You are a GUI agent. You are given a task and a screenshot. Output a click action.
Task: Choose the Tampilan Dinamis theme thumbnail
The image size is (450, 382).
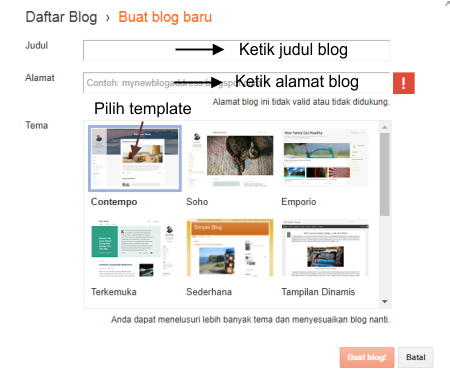click(325, 248)
